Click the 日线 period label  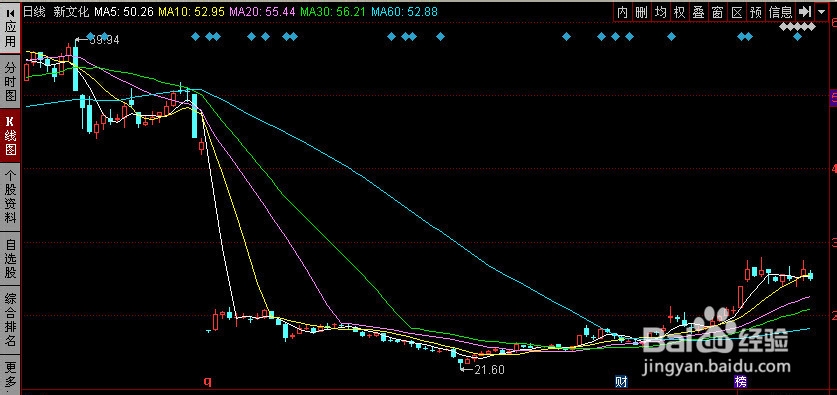[x=35, y=11]
